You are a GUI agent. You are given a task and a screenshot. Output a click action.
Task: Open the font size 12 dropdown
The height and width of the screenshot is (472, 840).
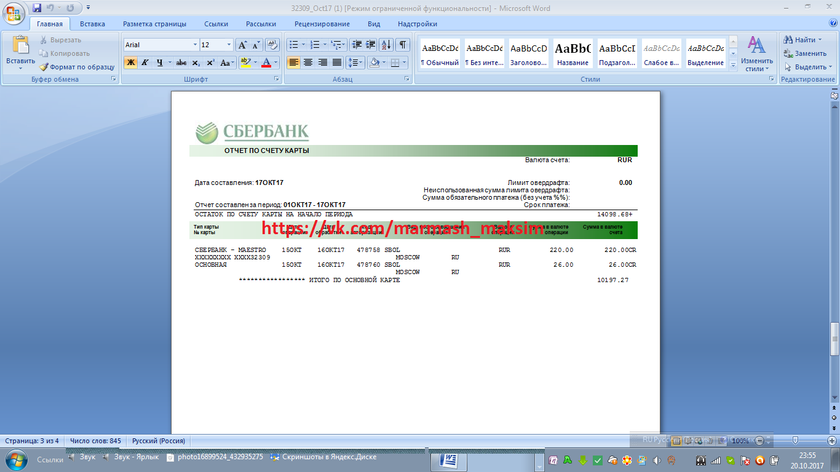pos(229,45)
